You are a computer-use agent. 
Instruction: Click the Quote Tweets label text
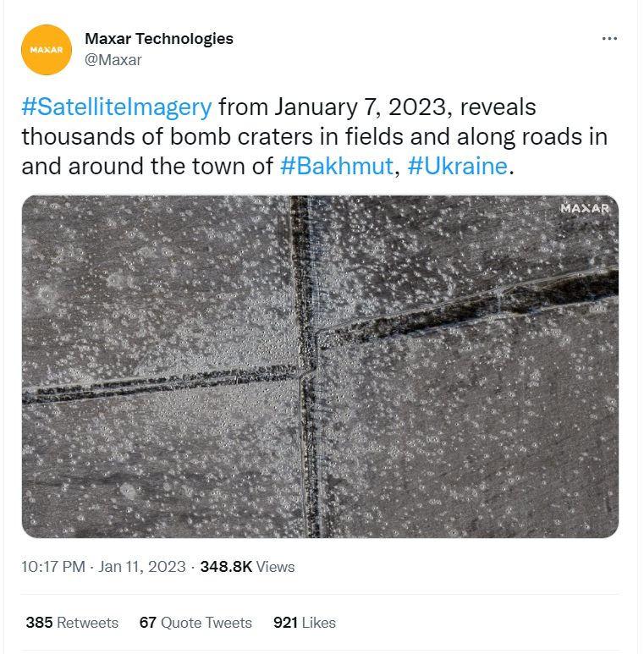206,623
